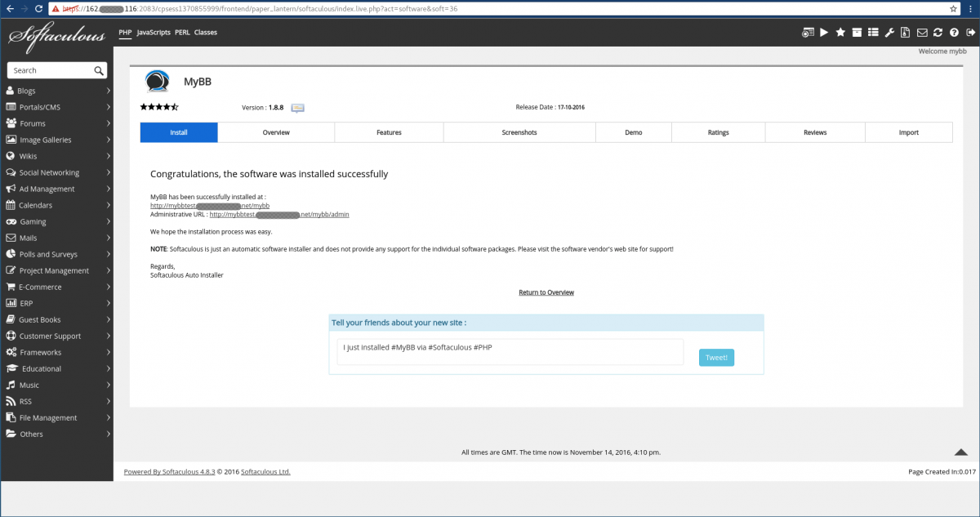Screen dimensions: 980x517
Task: Open the Email Settings envelope icon
Action: (921, 32)
